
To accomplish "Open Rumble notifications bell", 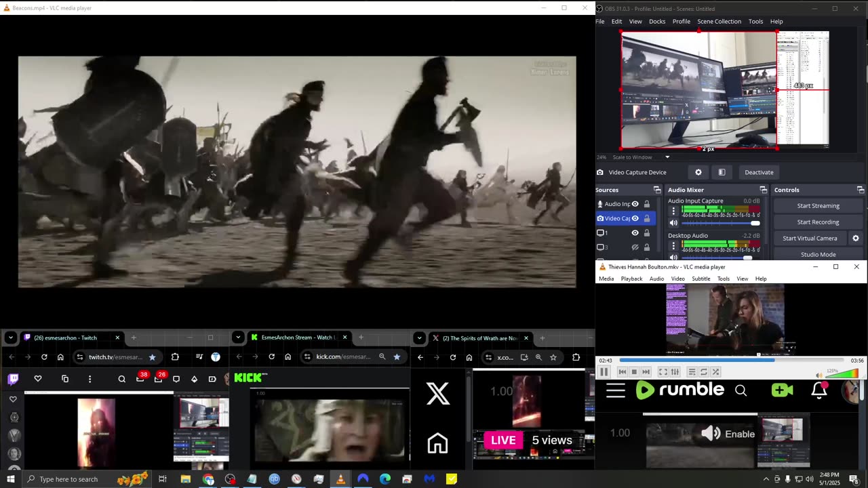I will coord(819,390).
